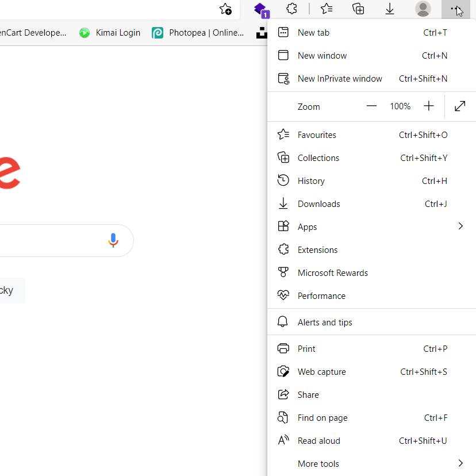Open the Extensions puzzle-piece toolbar icon

pos(291,9)
